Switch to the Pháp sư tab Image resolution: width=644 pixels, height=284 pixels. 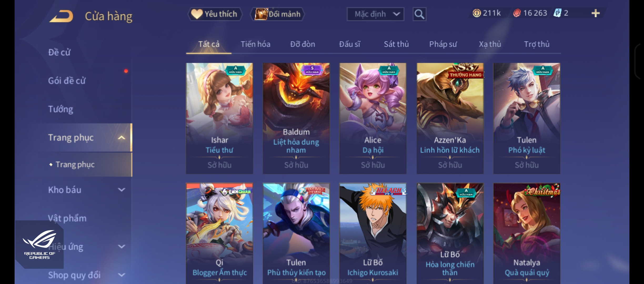point(443,44)
